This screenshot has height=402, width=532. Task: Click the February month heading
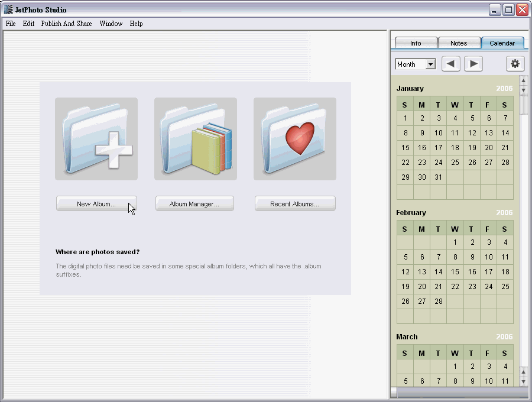click(411, 213)
